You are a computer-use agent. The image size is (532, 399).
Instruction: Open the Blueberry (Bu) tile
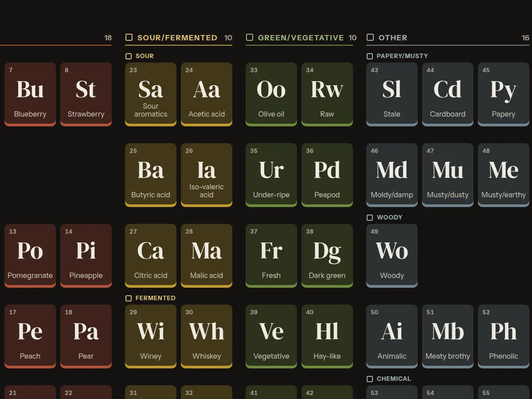click(x=30, y=94)
